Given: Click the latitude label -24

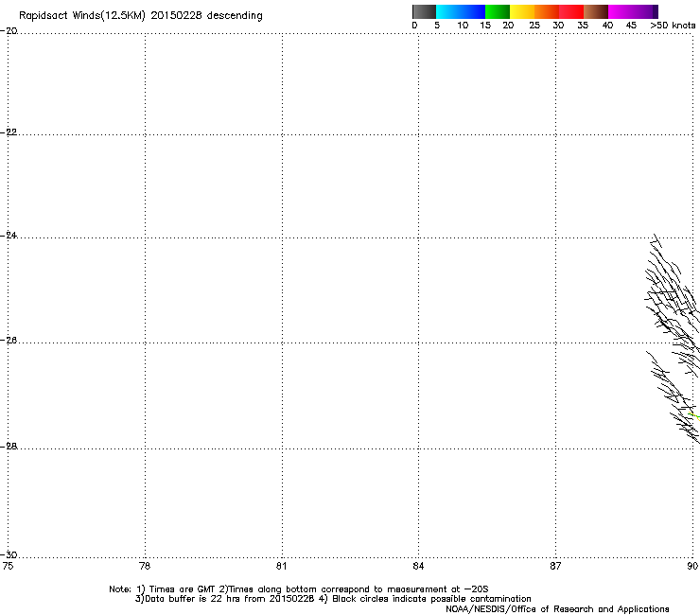Looking at the screenshot, I should click(x=9, y=236).
